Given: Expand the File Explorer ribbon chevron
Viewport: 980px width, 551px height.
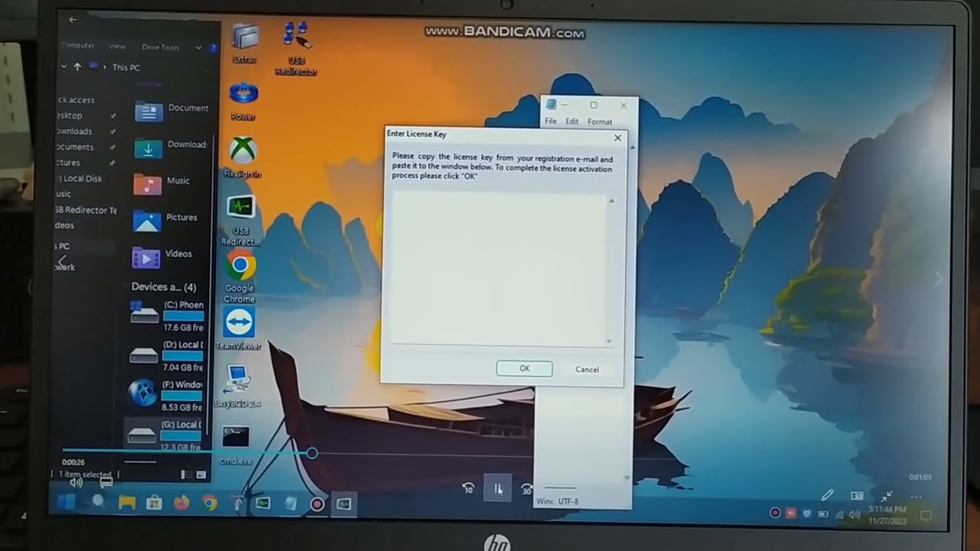Looking at the screenshot, I should point(198,47).
